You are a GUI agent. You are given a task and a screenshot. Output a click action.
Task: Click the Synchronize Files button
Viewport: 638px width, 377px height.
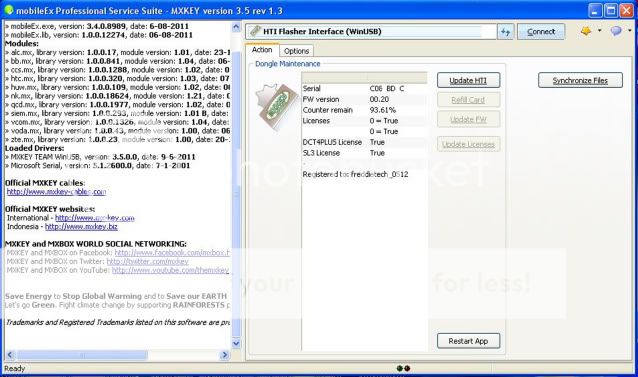click(x=580, y=81)
